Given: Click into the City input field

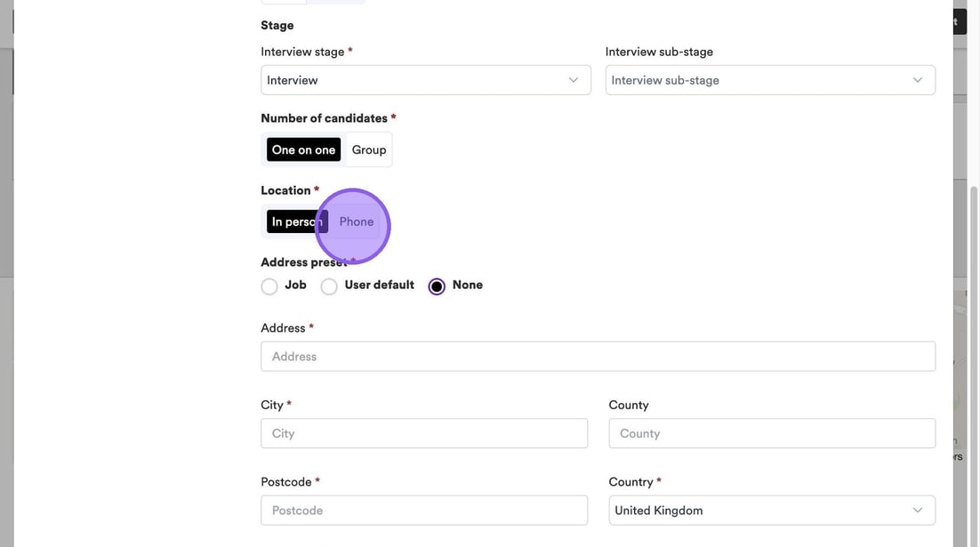Looking at the screenshot, I should coord(424,433).
